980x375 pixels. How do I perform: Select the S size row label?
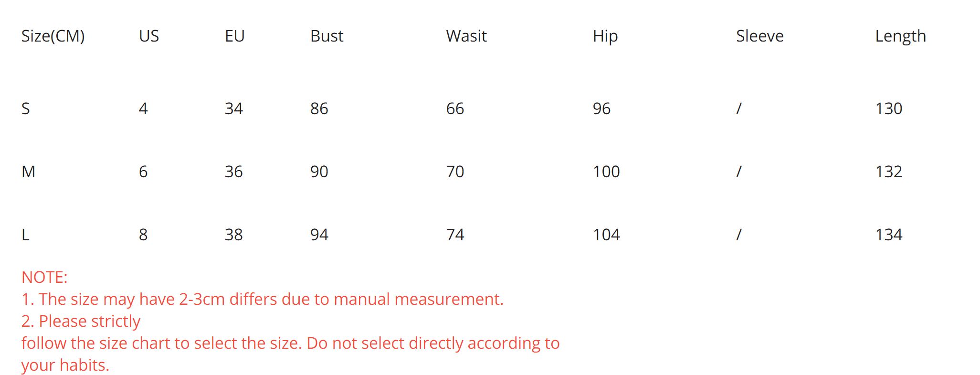26,109
